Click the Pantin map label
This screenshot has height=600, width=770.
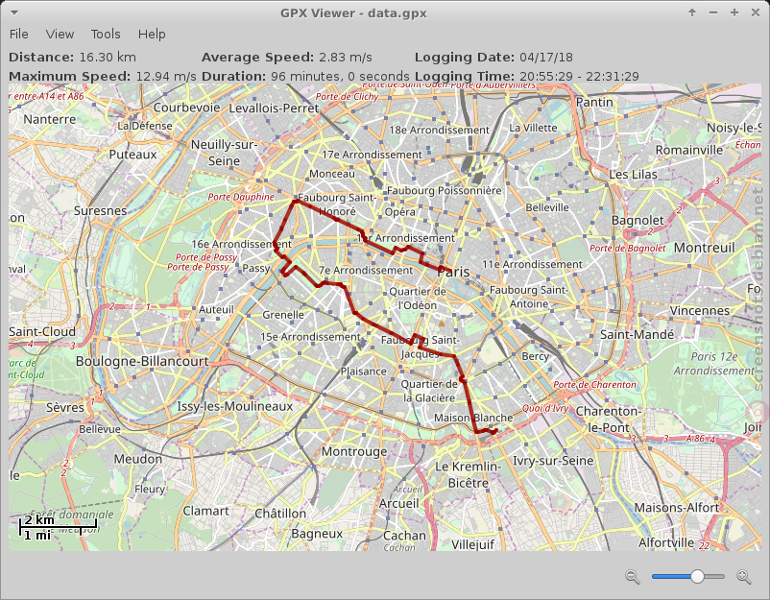click(x=594, y=102)
